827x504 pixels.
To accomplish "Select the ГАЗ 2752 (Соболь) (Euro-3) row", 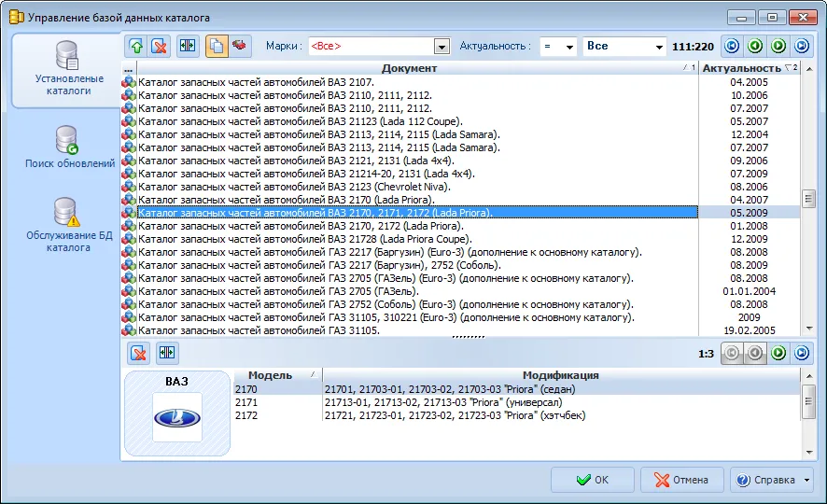I will [x=418, y=304].
